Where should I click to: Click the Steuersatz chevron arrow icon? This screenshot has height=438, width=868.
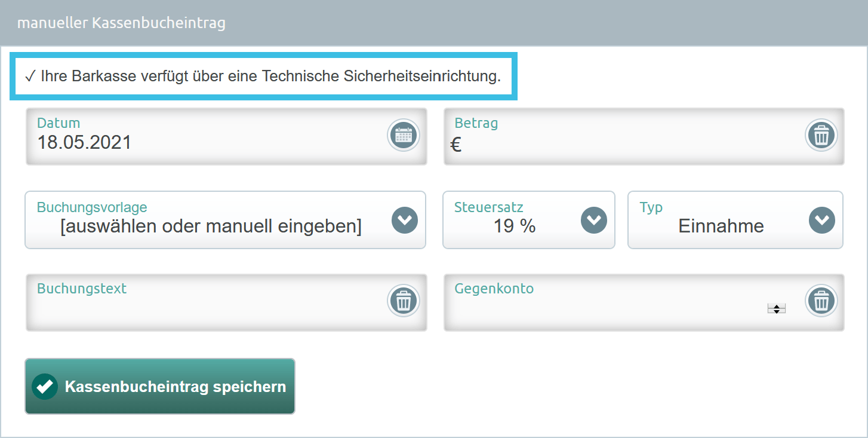coord(594,220)
